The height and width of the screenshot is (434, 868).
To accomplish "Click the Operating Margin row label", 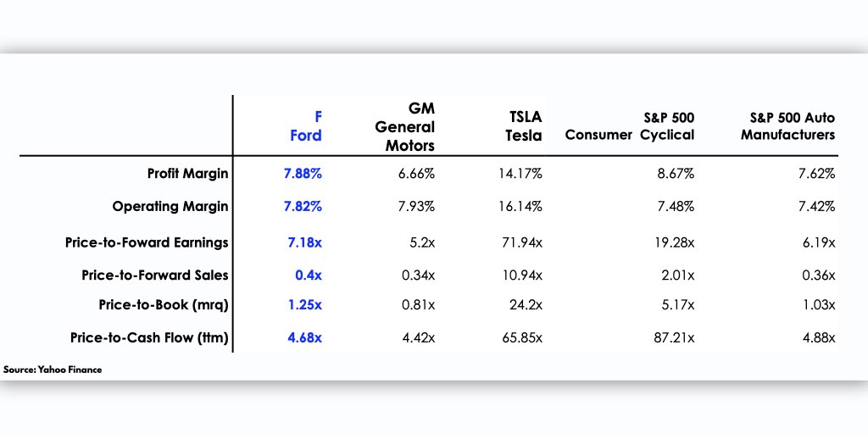I will point(170,207).
